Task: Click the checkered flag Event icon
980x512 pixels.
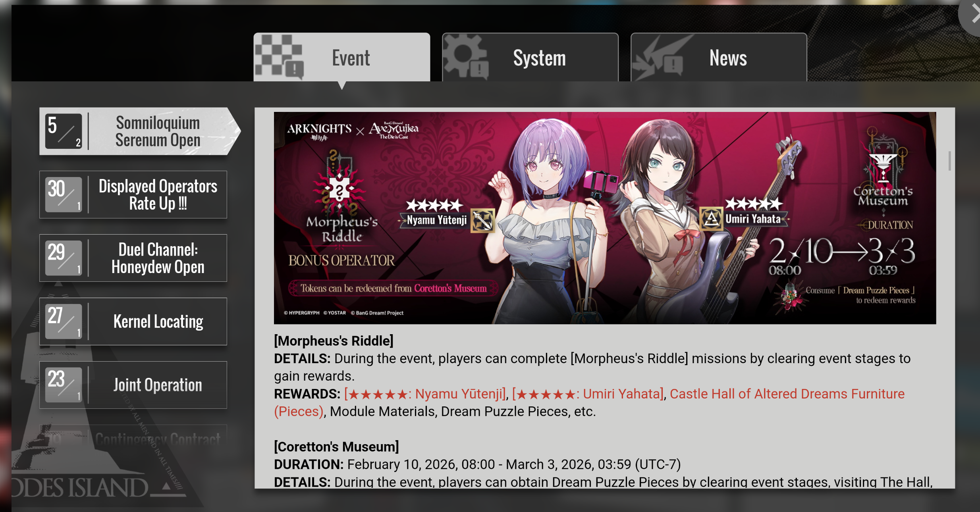Action: [x=279, y=57]
